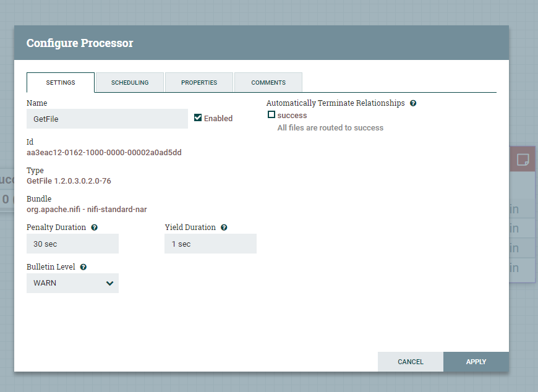Screen dimensions: 538x392
Task: Change WARN in the Bulletin Level selector
Action: tap(62, 283)
